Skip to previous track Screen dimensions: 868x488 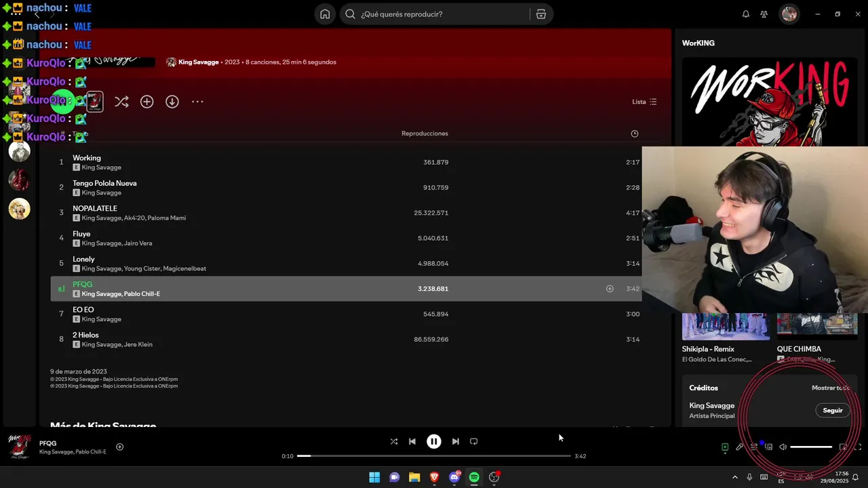(412, 441)
